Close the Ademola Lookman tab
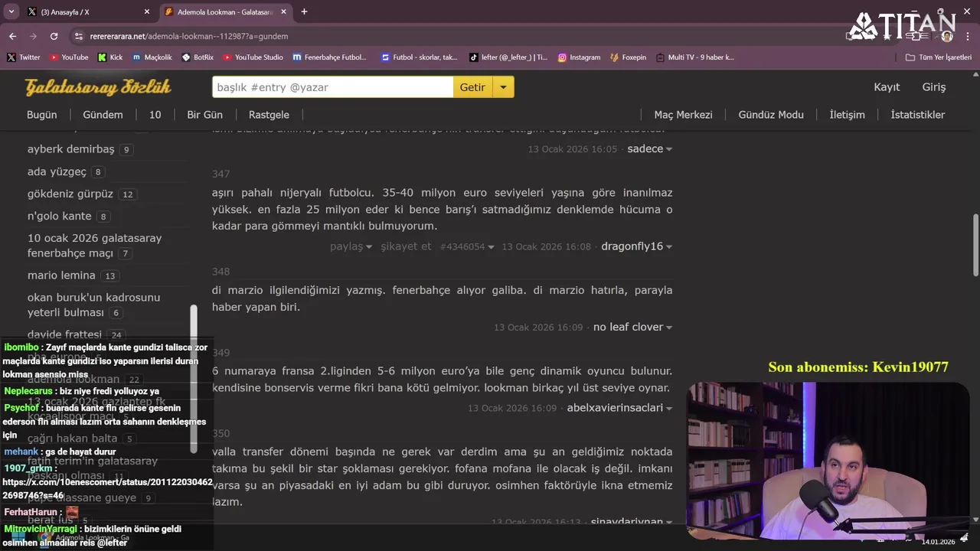 pyautogui.click(x=284, y=11)
